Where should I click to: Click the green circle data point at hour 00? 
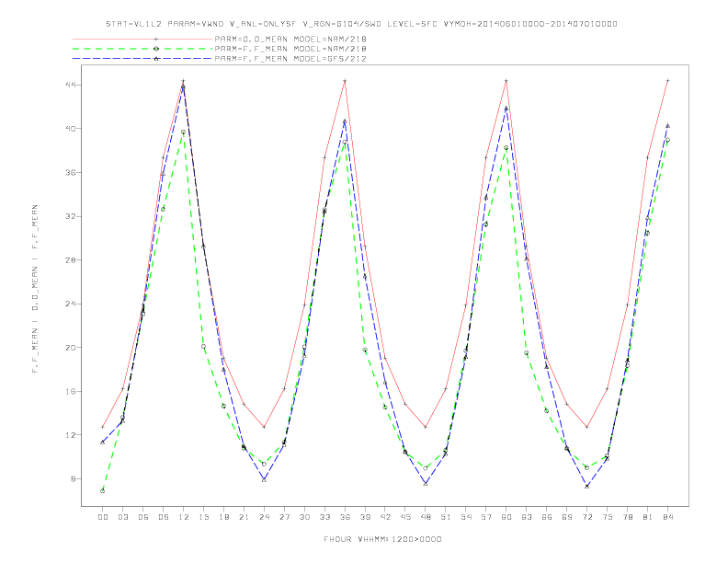click(x=103, y=491)
